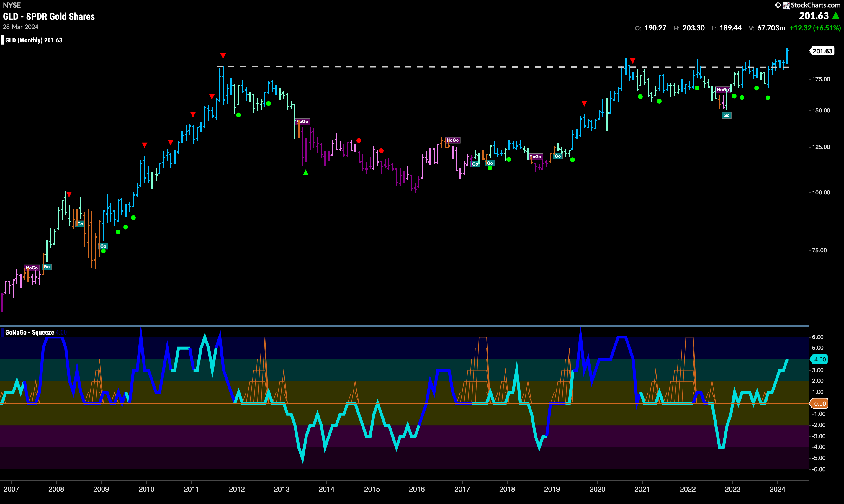Click the white GLD legend marker

pyautogui.click(x=3, y=40)
